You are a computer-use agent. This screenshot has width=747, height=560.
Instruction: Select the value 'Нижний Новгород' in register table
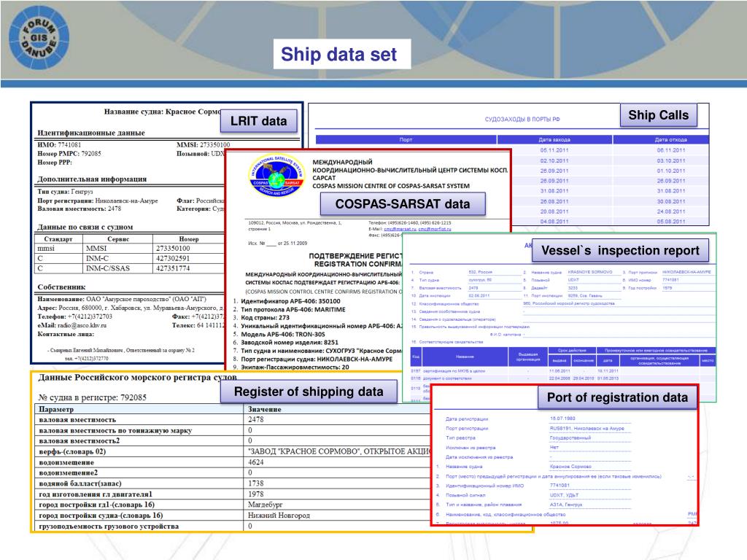pyautogui.click(x=279, y=516)
